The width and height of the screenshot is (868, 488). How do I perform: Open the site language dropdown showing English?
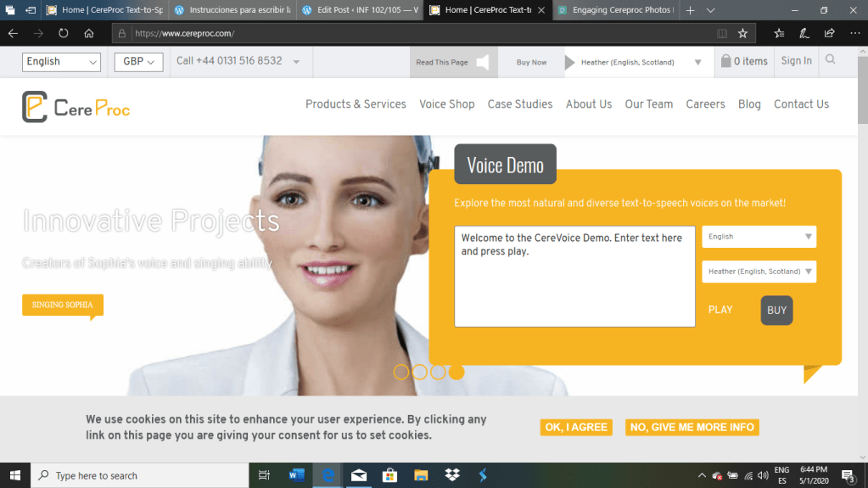coord(63,62)
